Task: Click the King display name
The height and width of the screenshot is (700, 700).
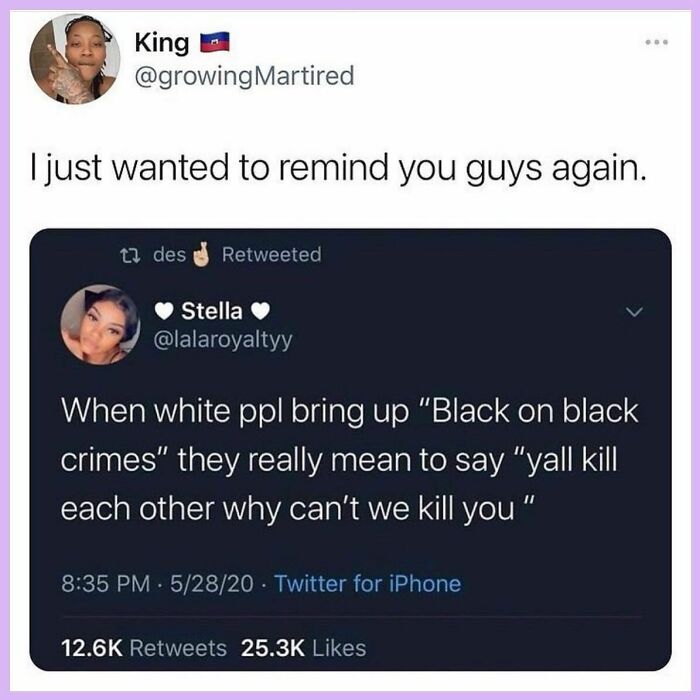Action: coord(162,43)
